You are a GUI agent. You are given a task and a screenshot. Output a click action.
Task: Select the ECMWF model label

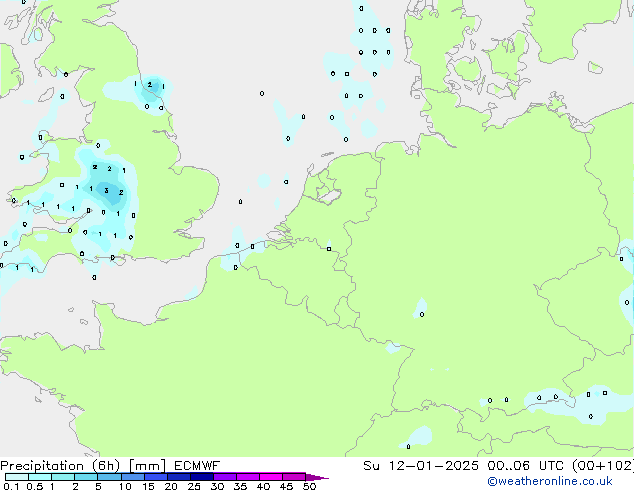click(199, 466)
